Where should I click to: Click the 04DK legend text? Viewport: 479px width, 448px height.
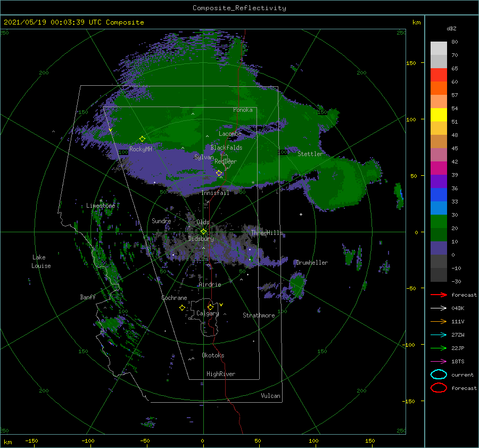458,308
